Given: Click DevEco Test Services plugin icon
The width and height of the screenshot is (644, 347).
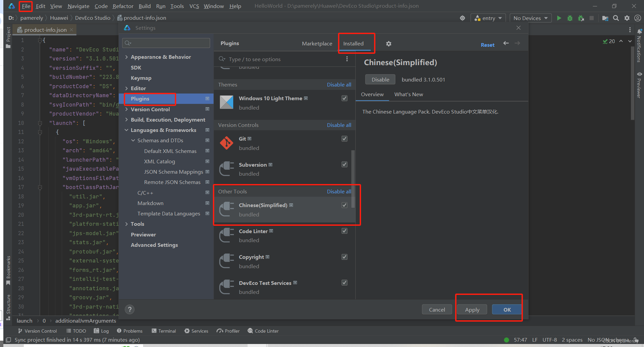Looking at the screenshot, I should tap(227, 287).
